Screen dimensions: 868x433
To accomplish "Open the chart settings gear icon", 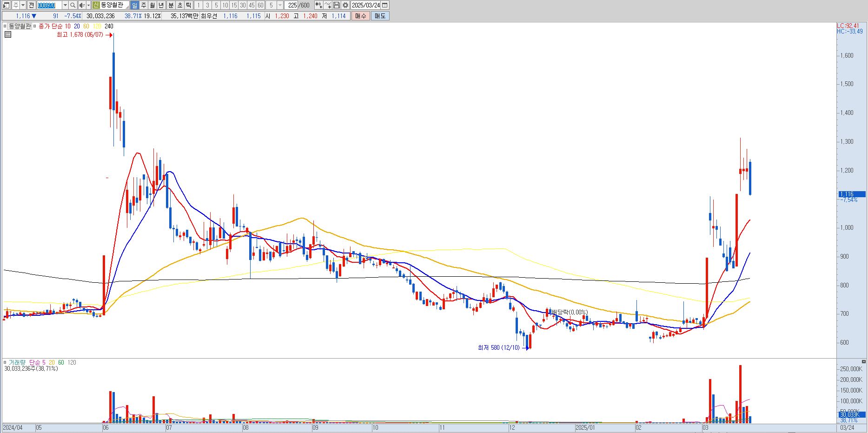I will (345, 5).
